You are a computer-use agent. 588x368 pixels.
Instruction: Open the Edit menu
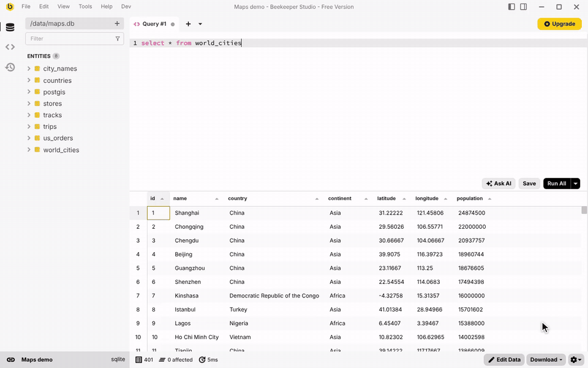pos(44,6)
